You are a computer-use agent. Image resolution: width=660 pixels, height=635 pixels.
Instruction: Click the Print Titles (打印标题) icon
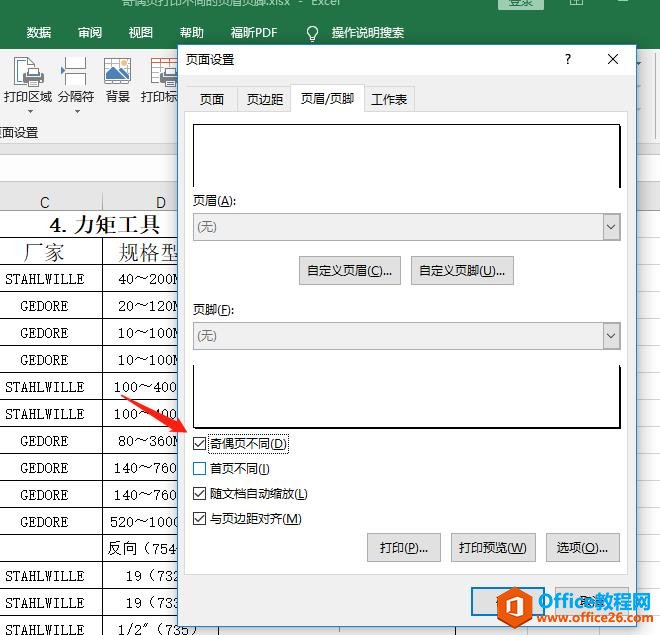(x=162, y=74)
